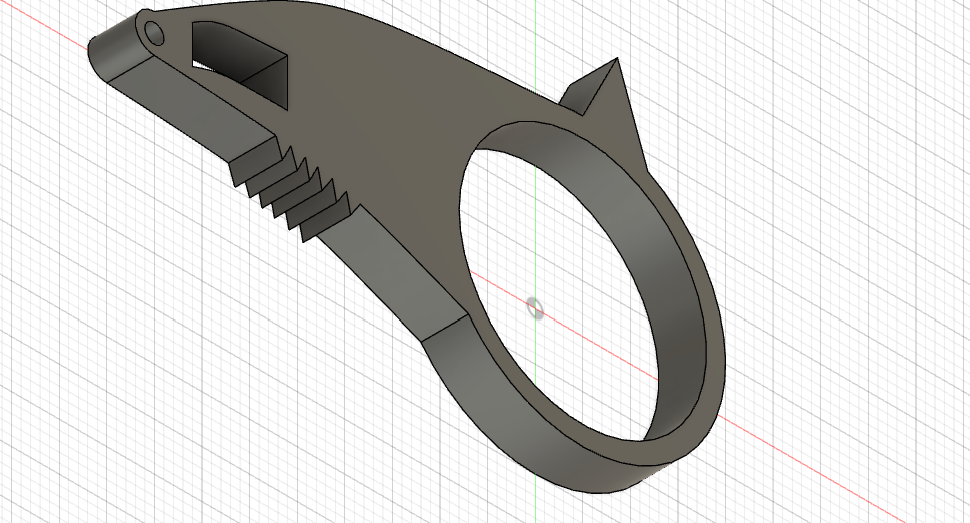Select the rectangular slot cutout on the model
970x523 pixels.
(240, 64)
